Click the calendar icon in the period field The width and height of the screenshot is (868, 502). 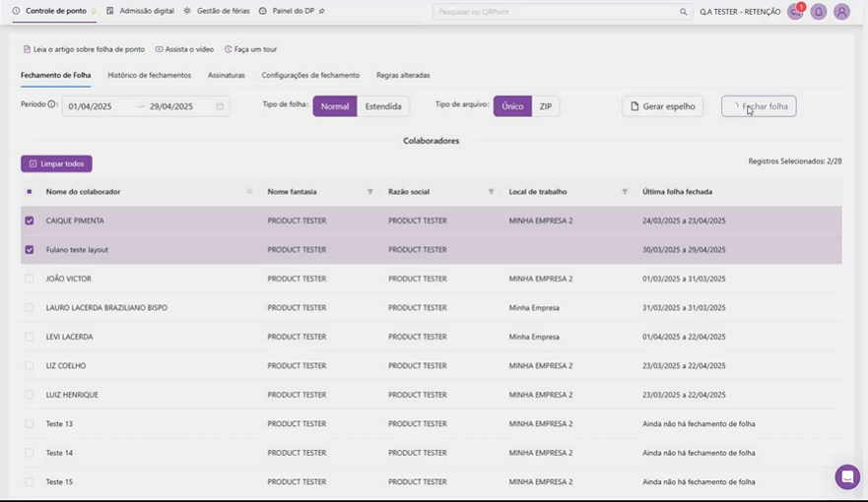pyautogui.click(x=220, y=106)
